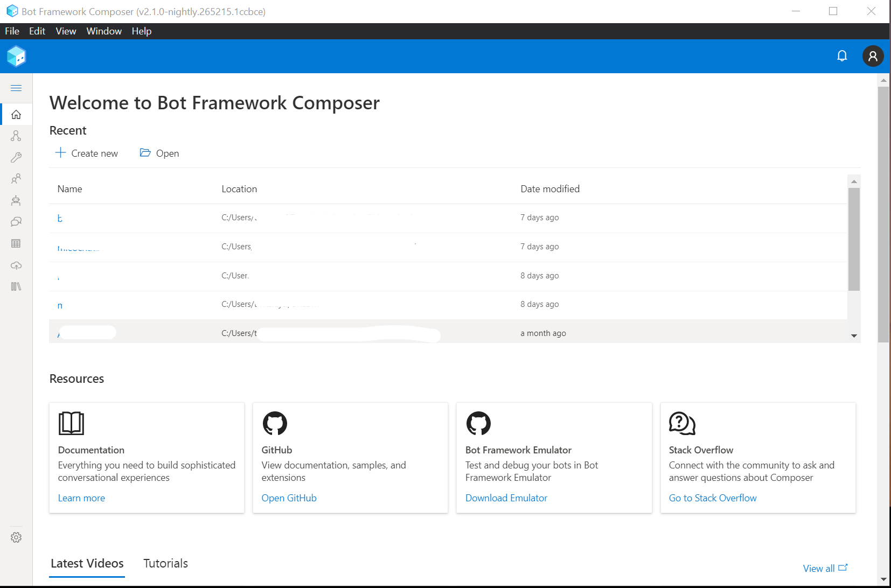
Task: Open the Design (dialog flow) page icon
Action: point(16,136)
